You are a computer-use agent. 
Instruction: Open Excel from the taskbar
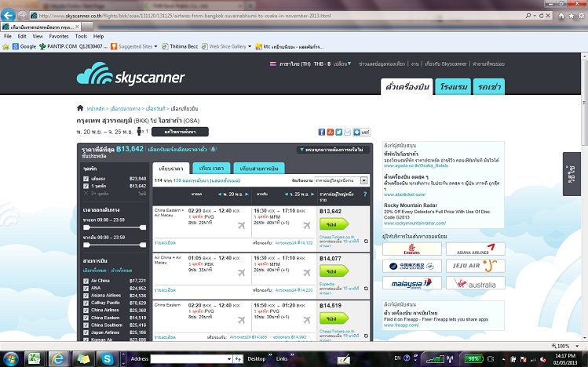tap(34, 358)
